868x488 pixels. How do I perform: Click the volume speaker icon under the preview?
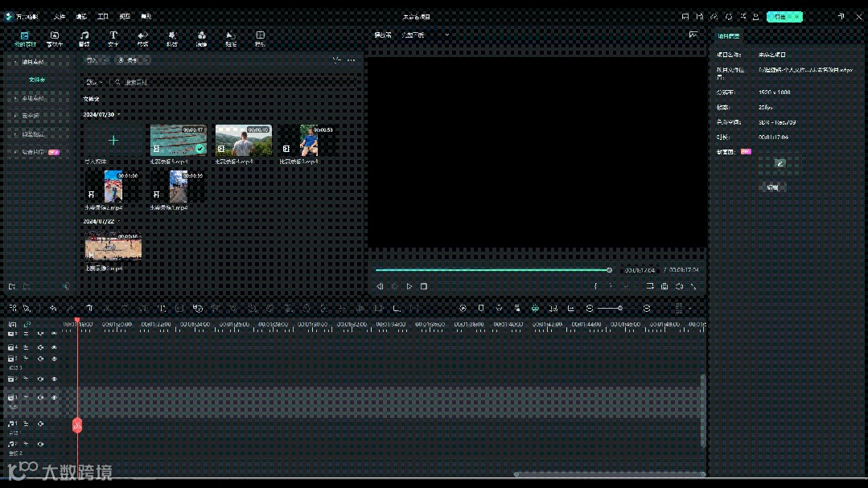click(679, 286)
